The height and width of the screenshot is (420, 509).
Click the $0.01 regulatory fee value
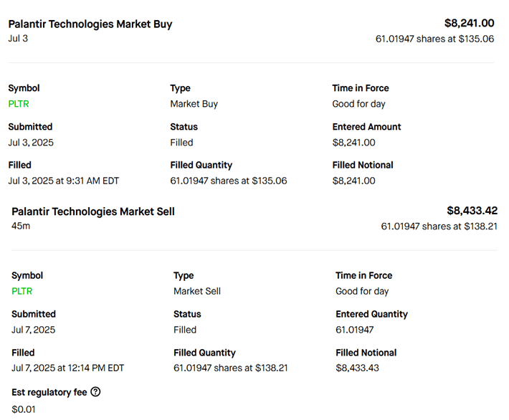pyautogui.click(x=23, y=409)
